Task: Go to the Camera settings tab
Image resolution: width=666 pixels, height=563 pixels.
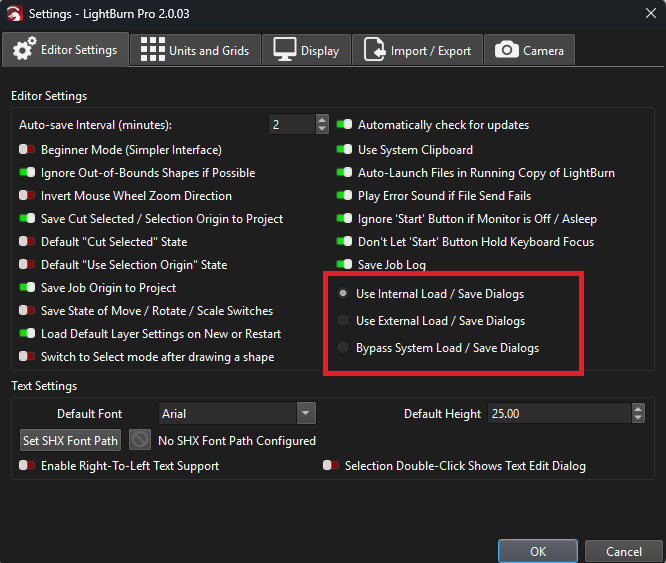Action: [530, 50]
